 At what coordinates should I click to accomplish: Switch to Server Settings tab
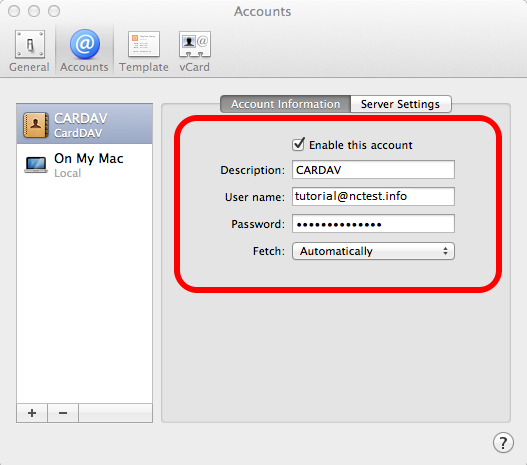[x=401, y=104]
